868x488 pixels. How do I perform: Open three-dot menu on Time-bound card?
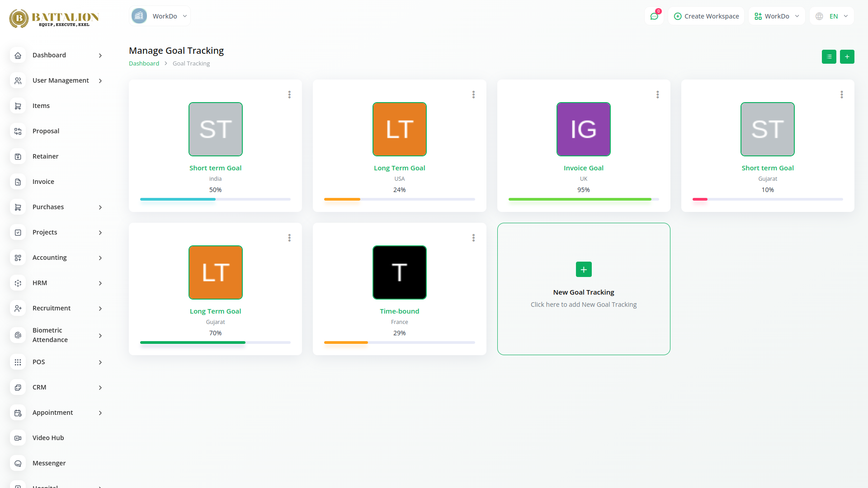point(473,238)
